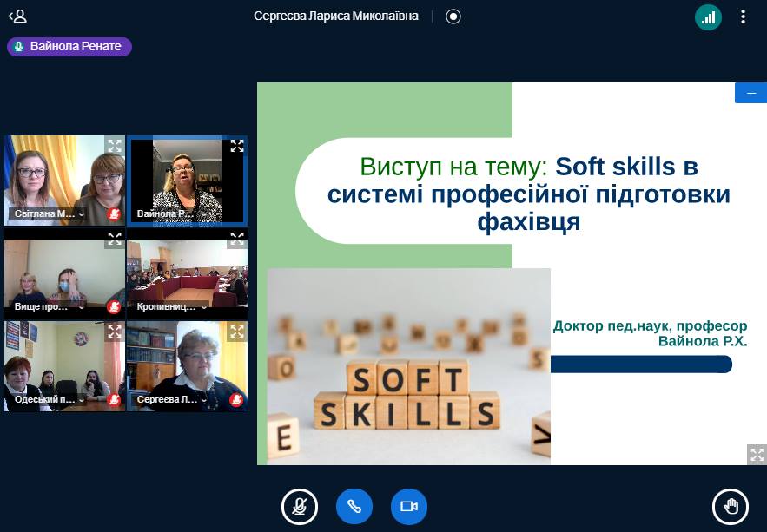The width and height of the screenshot is (767, 532).
Task: Click the recording indicator button
Action: 453,16
